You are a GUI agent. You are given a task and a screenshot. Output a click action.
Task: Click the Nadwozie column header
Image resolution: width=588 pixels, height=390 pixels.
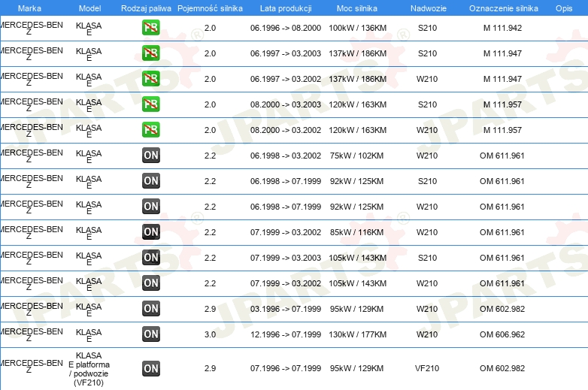pyautogui.click(x=429, y=8)
